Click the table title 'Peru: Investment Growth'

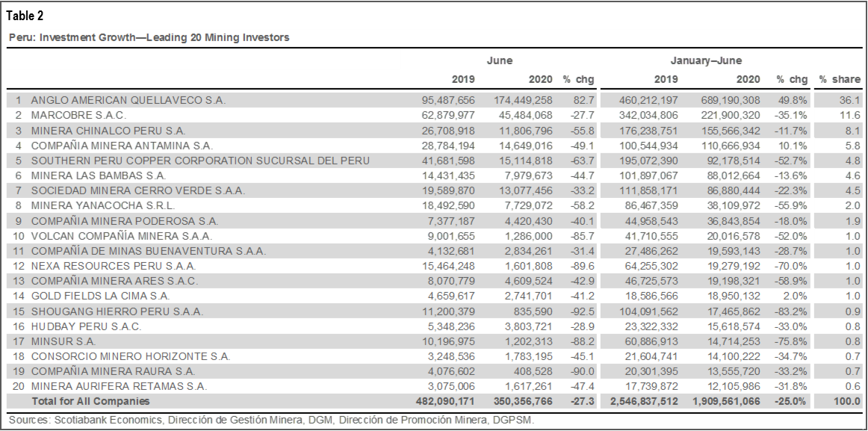pos(149,37)
